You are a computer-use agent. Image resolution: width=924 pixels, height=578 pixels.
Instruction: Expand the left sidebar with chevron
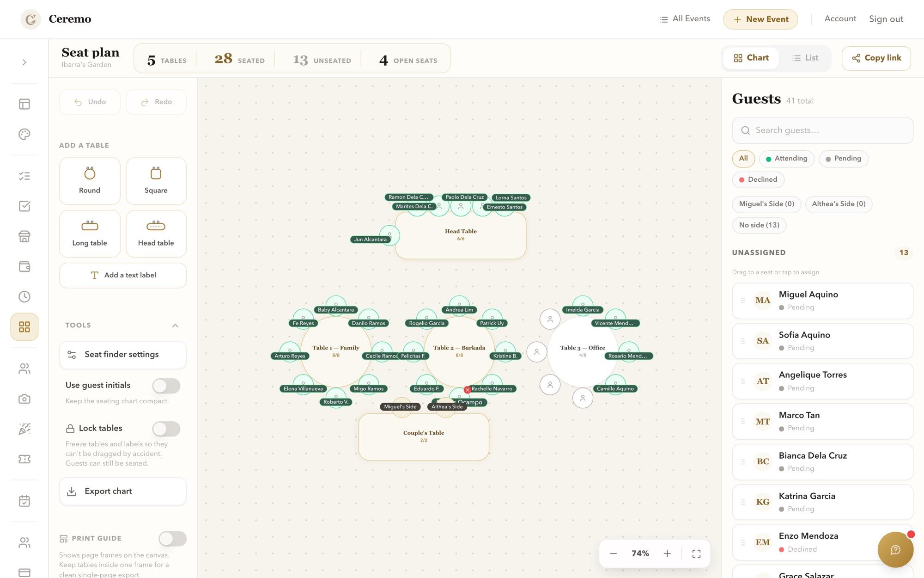point(24,62)
